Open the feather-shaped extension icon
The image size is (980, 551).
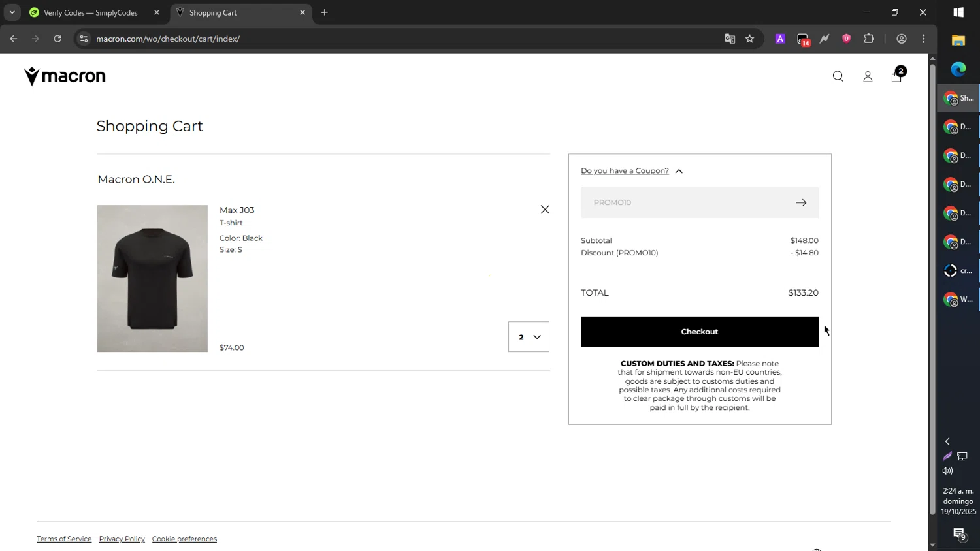(x=825, y=39)
